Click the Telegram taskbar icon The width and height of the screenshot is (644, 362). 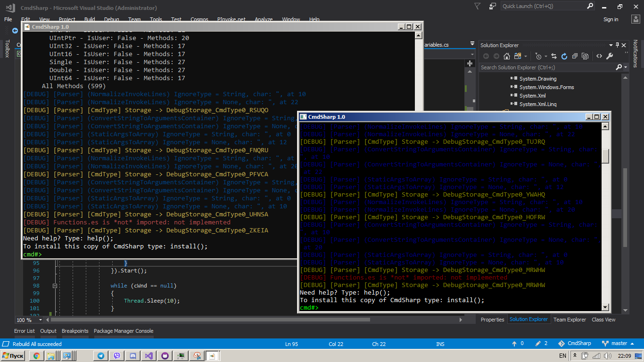tap(101, 356)
